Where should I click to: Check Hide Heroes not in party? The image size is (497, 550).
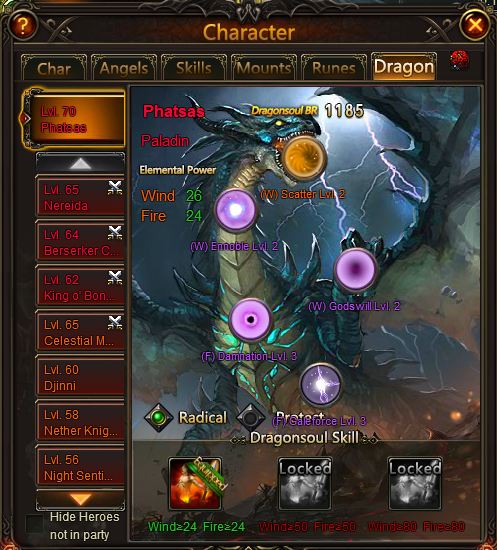34,525
